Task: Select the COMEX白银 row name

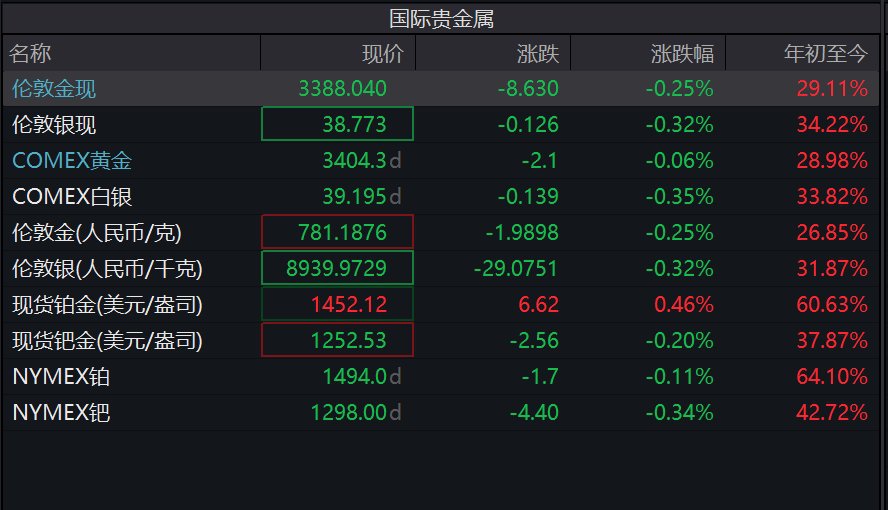Action: (x=72, y=197)
